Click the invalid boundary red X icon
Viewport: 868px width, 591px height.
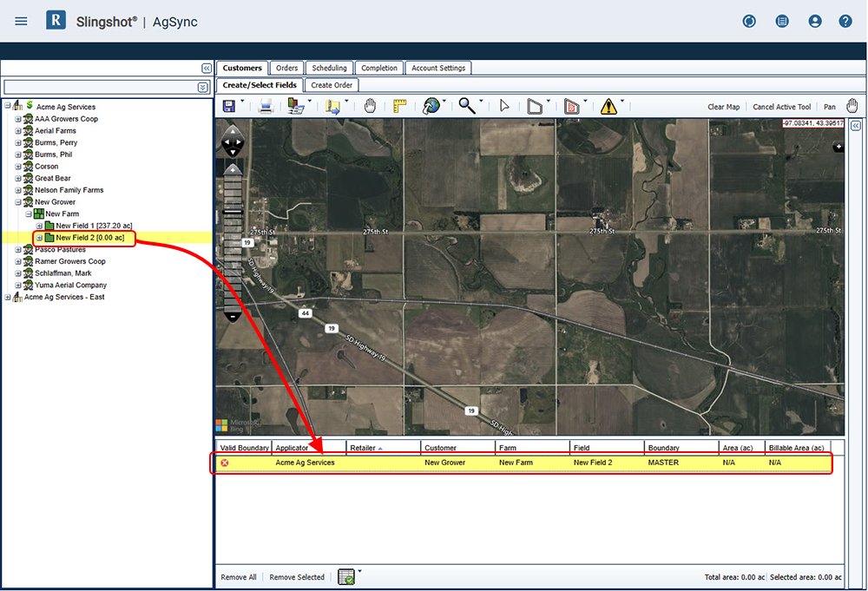[x=225, y=463]
